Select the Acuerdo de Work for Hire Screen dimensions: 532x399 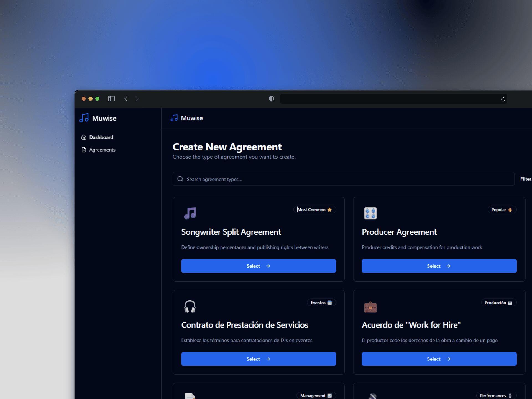point(439,359)
